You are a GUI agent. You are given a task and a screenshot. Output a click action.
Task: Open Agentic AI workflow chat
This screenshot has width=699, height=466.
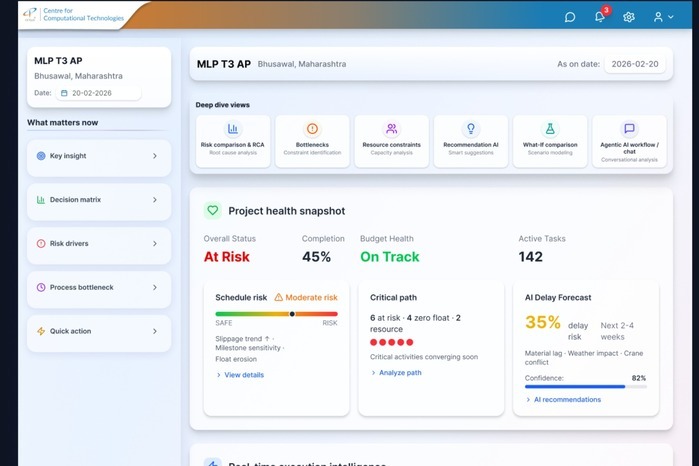(629, 140)
